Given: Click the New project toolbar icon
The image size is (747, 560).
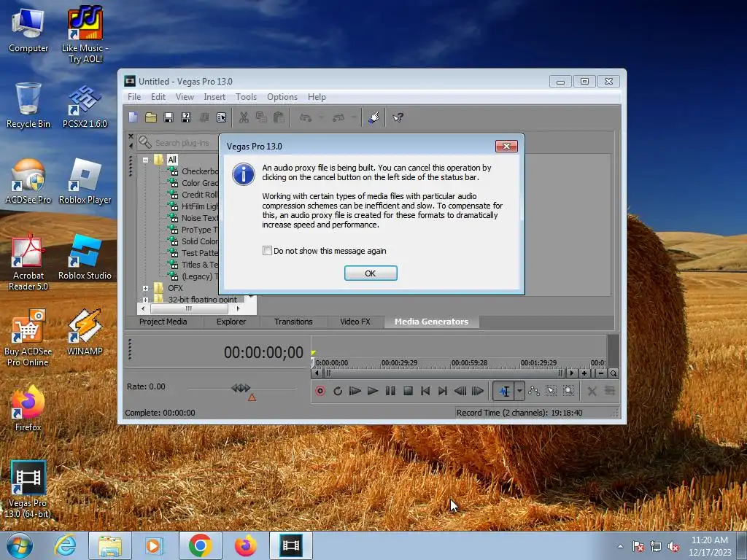Looking at the screenshot, I should pos(133,117).
